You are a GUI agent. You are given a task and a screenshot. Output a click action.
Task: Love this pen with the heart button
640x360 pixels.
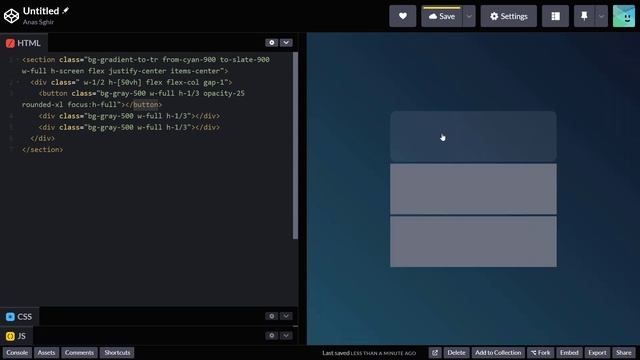402,16
